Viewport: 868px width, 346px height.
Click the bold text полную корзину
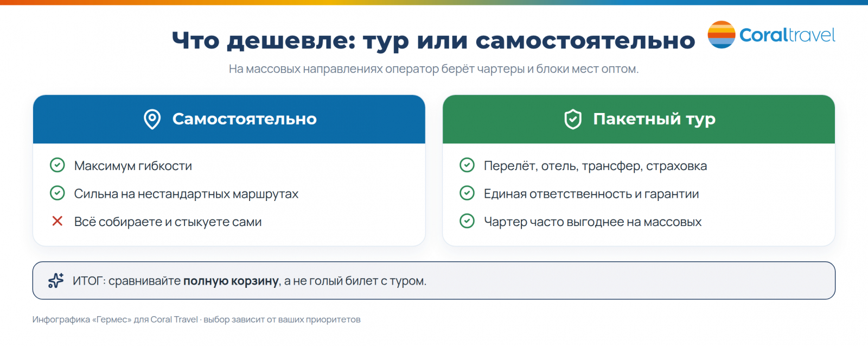[x=231, y=281]
